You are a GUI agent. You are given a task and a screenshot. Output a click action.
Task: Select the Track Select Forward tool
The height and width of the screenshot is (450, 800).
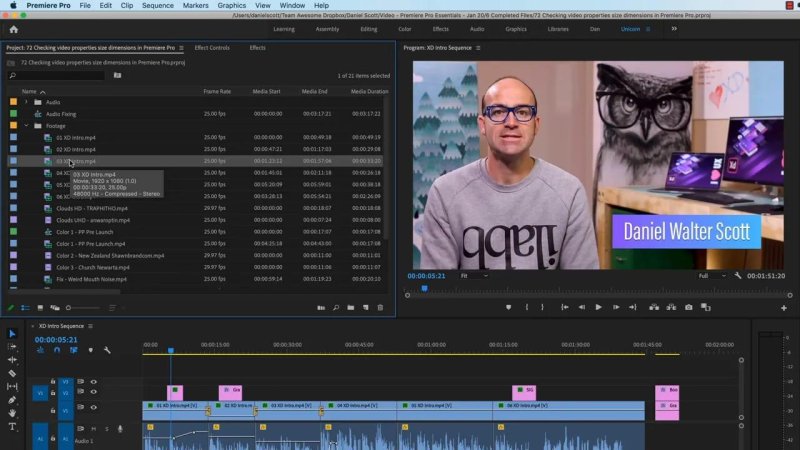click(x=12, y=347)
